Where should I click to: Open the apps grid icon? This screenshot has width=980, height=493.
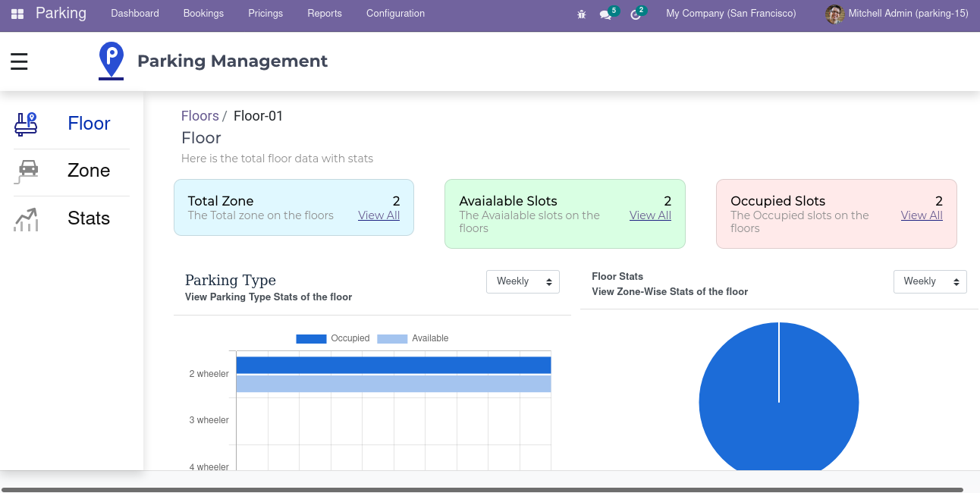tap(17, 14)
